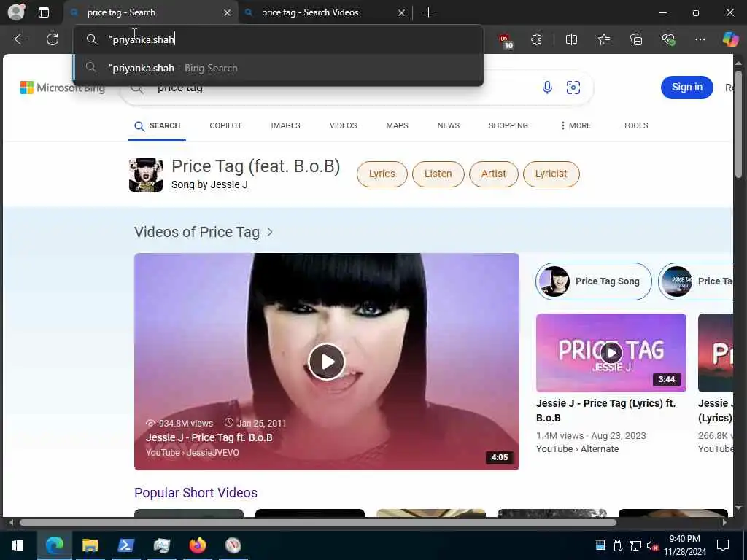Select the 'price tag - Search' tab
This screenshot has width=747, height=560.
point(150,12)
